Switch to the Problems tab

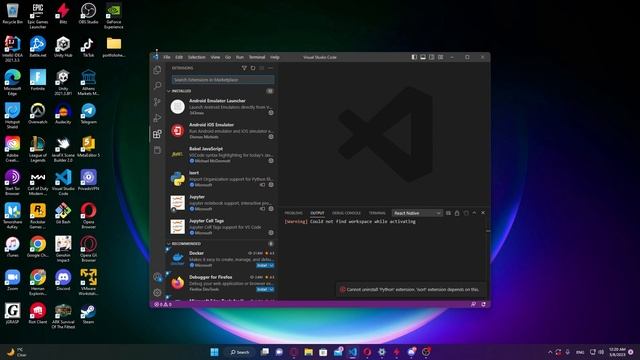(x=293, y=213)
